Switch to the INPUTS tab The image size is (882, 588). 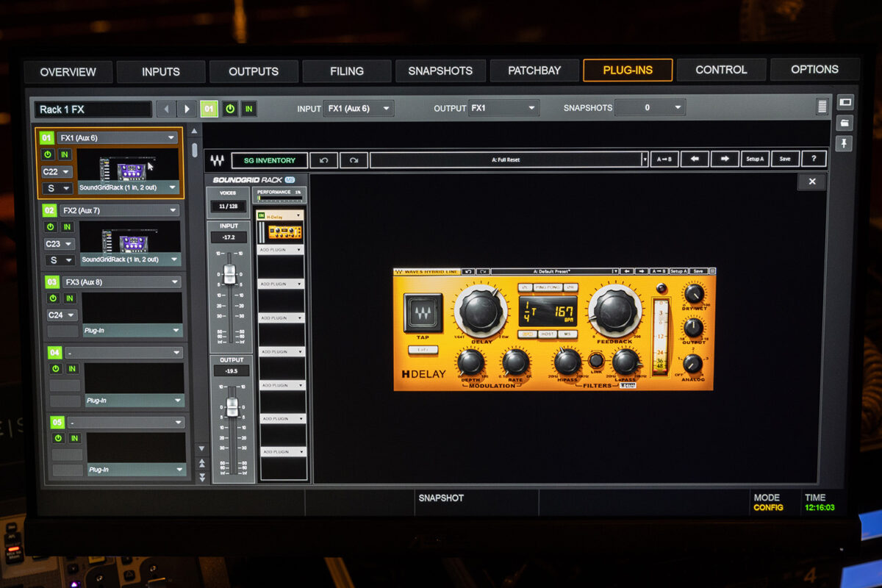[160, 71]
